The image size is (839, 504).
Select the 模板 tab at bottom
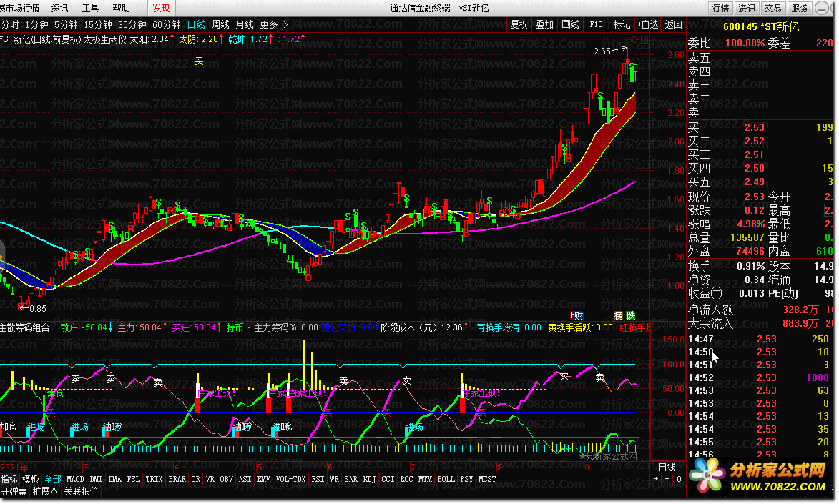[x=31, y=479]
